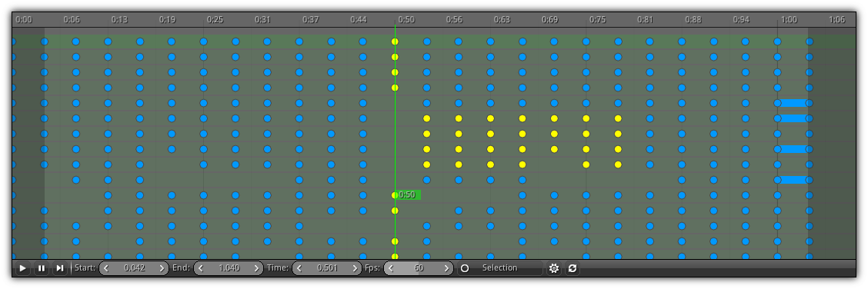The width and height of the screenshot is (868, 289).
Task: Click the green 0:50 playhead label
Action: pyautogui.click(x=409, y=195)
